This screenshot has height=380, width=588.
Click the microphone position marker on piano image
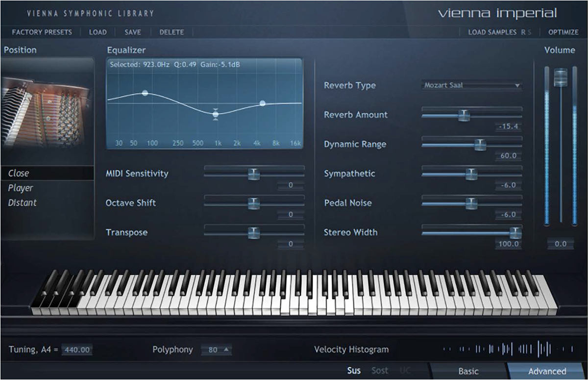tap(48, 118)
